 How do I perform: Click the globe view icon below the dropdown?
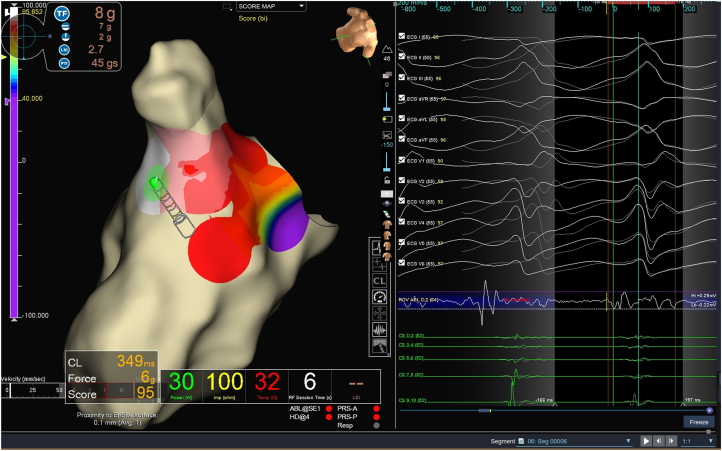click(386, 203)
